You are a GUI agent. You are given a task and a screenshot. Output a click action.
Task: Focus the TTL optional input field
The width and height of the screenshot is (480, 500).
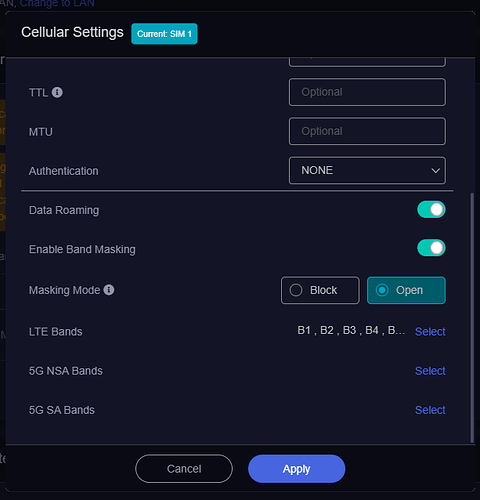367,92
